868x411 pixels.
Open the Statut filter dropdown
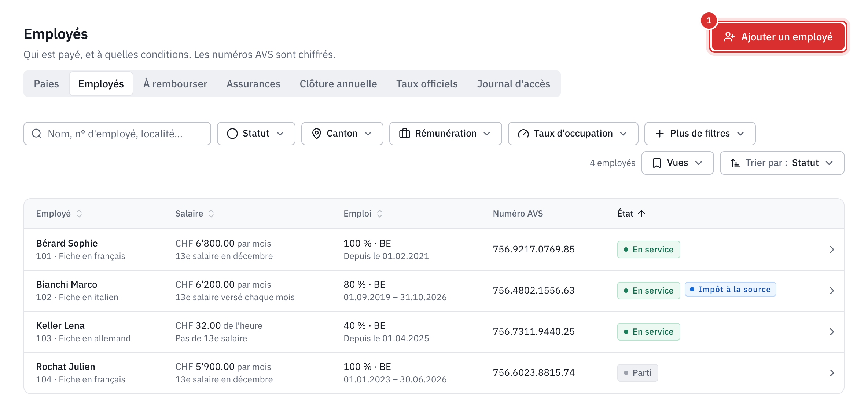(256, 134)
